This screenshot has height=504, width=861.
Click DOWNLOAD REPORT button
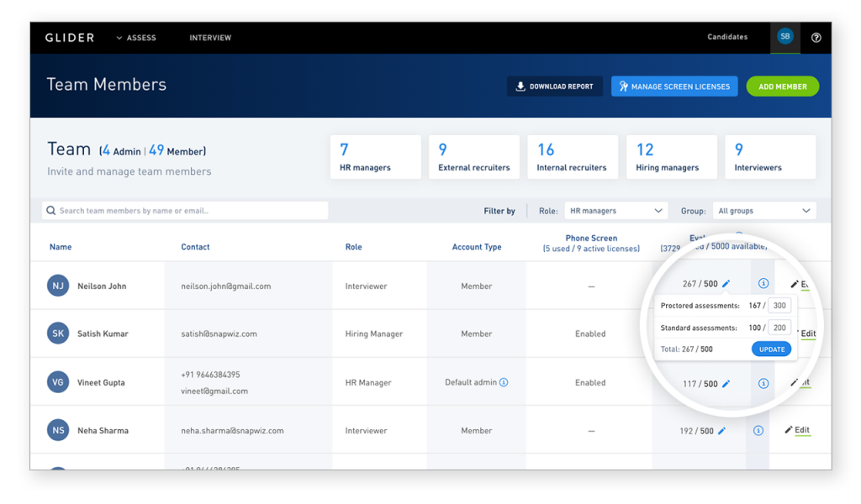click(x=555, y=87)
